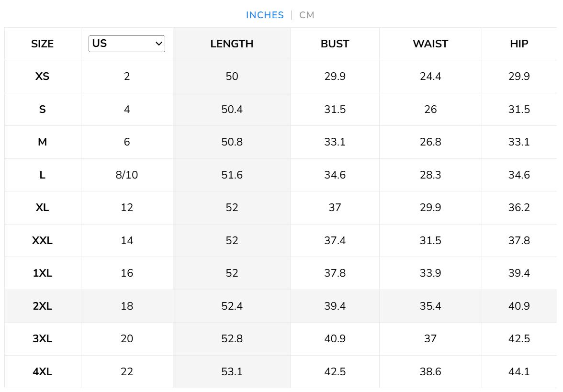Select the 2XL size row label
Screen dimensions: 563x392
point(43,306)
